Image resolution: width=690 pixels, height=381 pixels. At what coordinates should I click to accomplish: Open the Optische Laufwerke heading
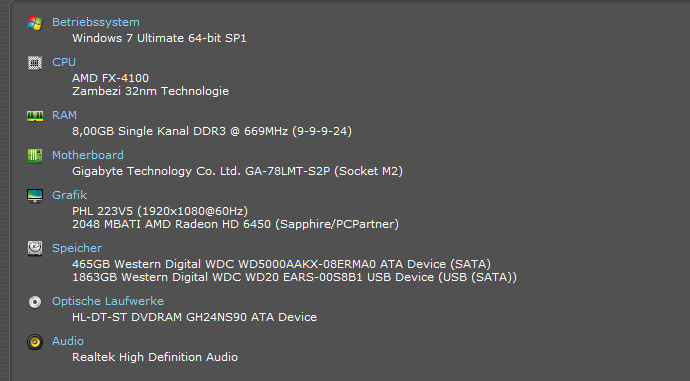(108, 301)
